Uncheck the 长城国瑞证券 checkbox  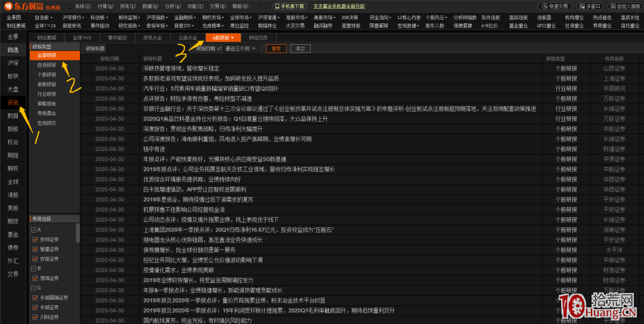35,298
